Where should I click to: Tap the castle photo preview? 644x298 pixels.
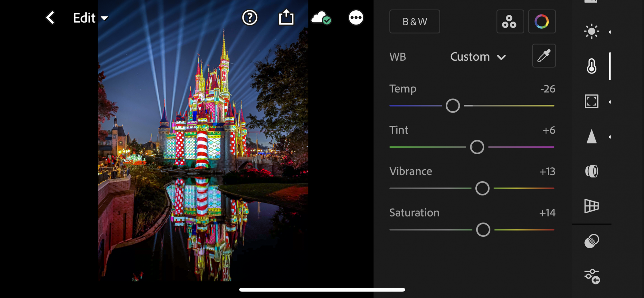pos(203,141)
